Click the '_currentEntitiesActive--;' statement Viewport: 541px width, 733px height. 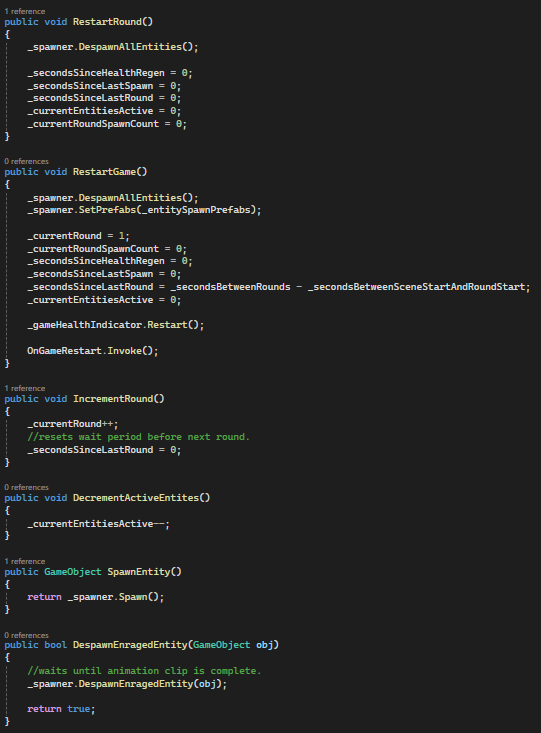click(99, 524)
